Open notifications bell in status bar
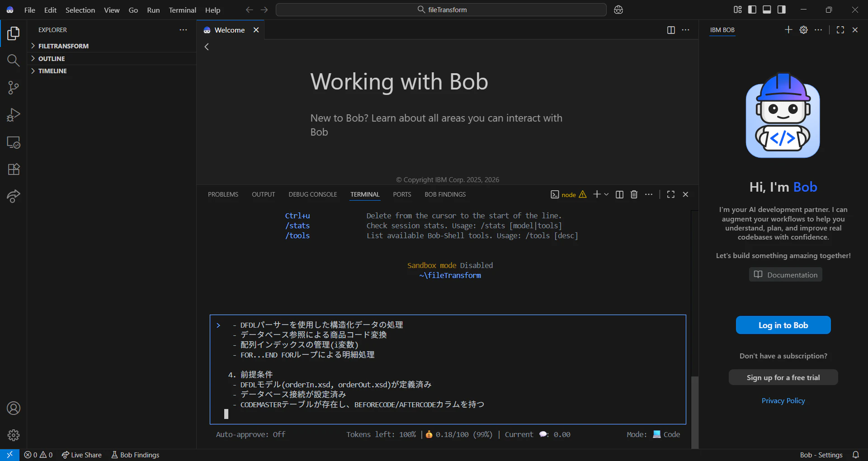868x461 pixels. [856, 455]
